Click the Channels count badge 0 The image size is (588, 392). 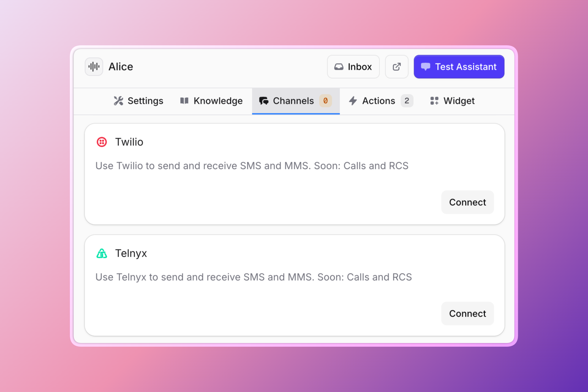coord(325,101)
